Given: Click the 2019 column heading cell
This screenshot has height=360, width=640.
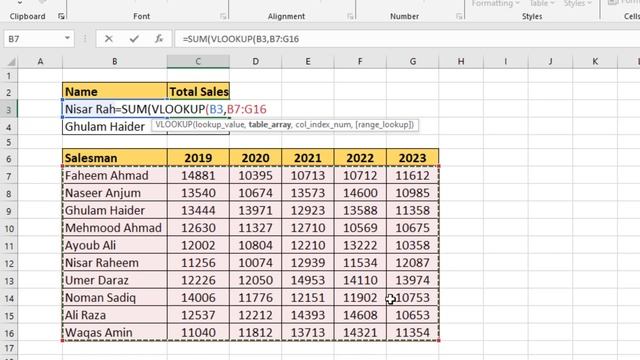Looking at the screenshot, I should [x=198, y=158].
